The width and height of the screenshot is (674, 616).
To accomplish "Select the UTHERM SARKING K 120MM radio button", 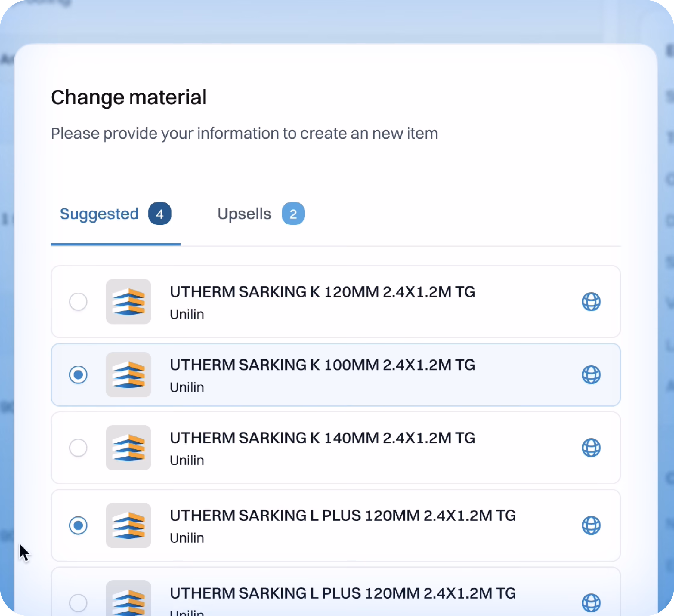I will (x=78, y=301).
